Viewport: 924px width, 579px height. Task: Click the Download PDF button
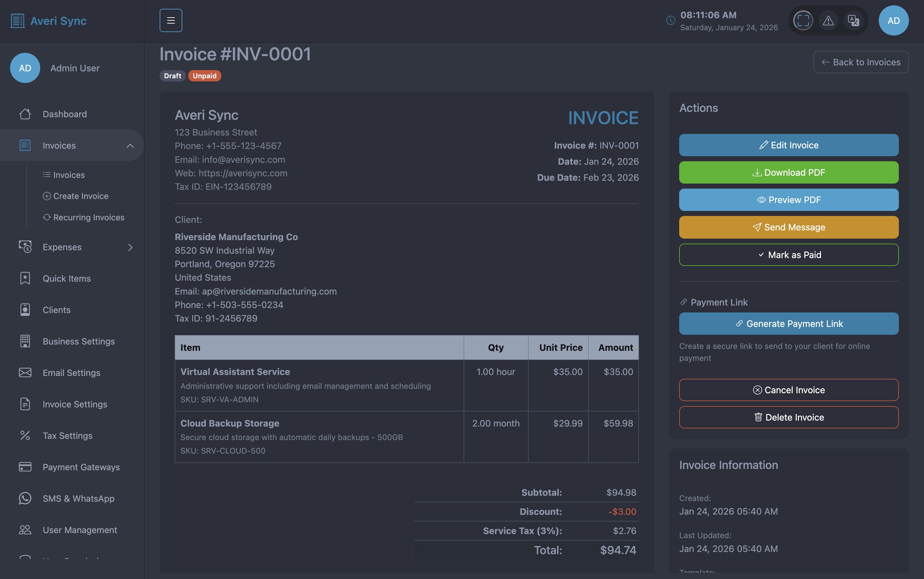tap(789, 173)
